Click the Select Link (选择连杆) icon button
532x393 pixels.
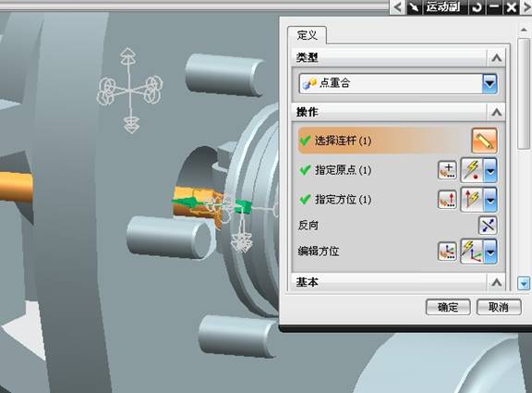click(x=484, y=141)
